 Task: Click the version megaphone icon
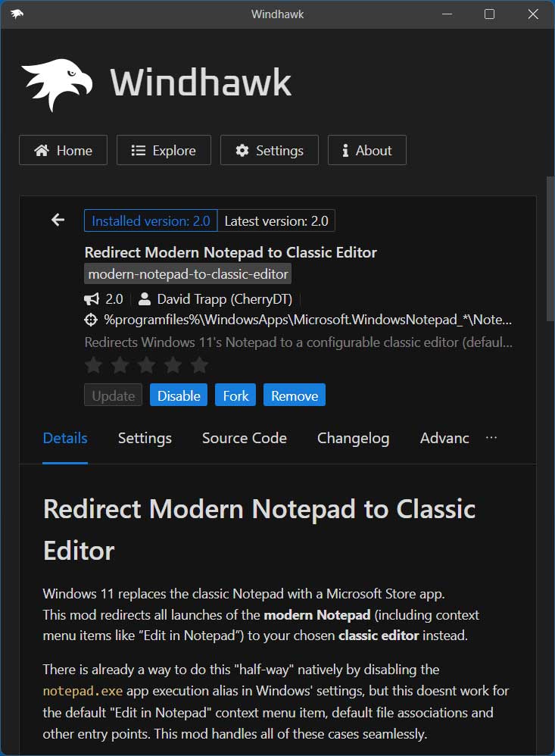point(92,299)
